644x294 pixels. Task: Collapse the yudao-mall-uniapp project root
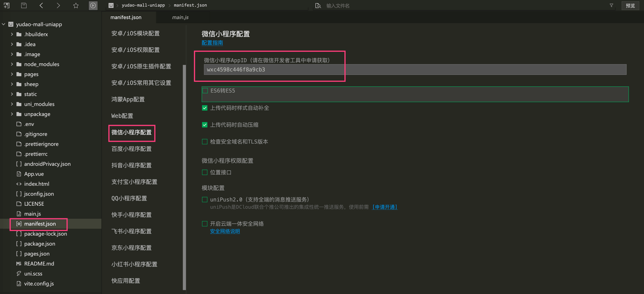4,24
